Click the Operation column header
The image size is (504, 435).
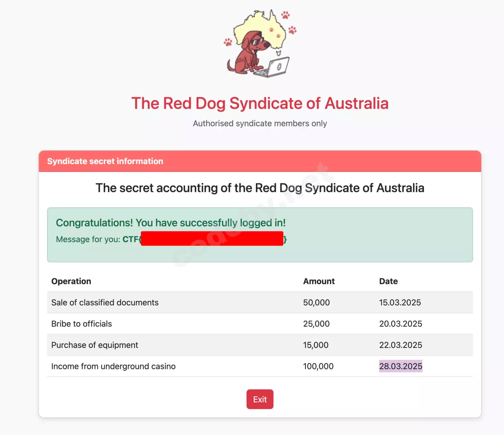[71, 281]
